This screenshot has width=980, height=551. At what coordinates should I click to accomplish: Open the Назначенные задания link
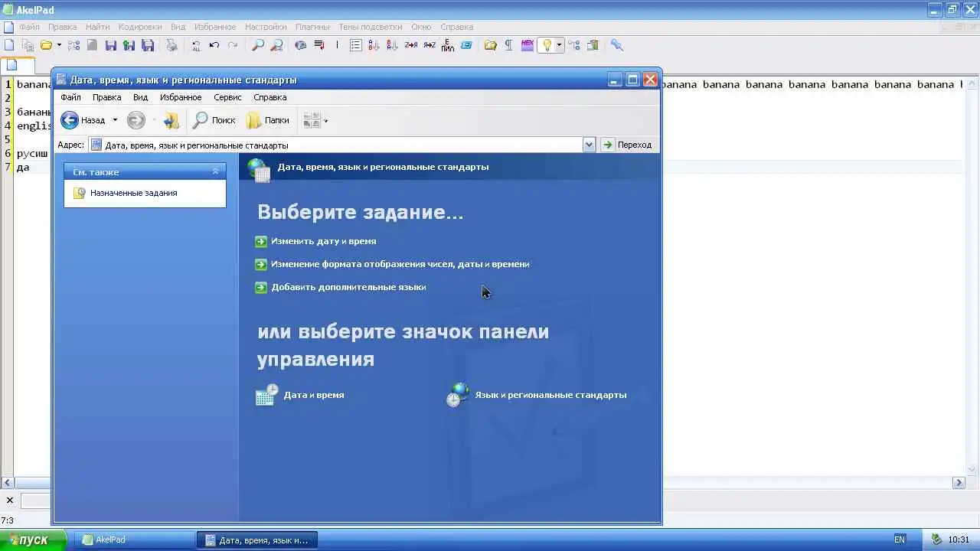[133, 193]
